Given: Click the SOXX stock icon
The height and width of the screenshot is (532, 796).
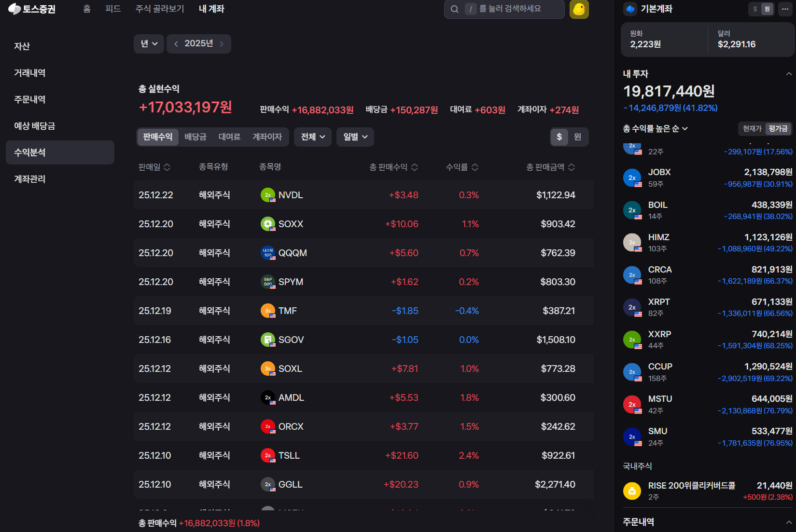Looking at the screenshot, I should point(268,224).
